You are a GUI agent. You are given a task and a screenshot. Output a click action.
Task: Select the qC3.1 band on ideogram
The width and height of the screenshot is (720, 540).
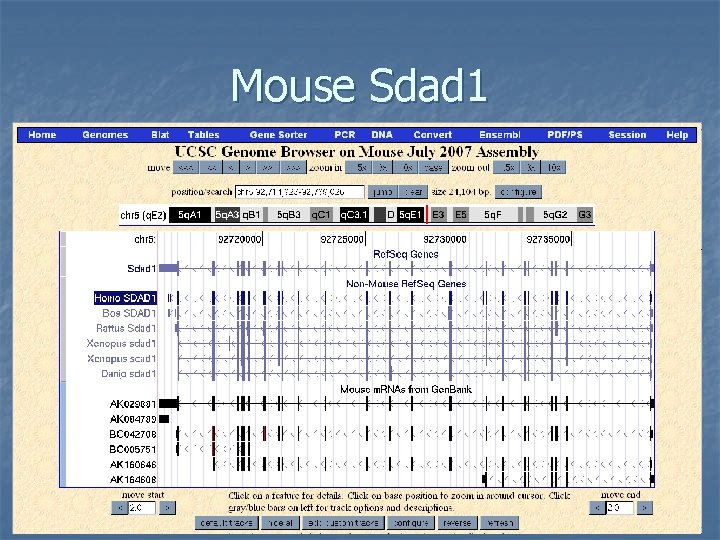(354, 215)
